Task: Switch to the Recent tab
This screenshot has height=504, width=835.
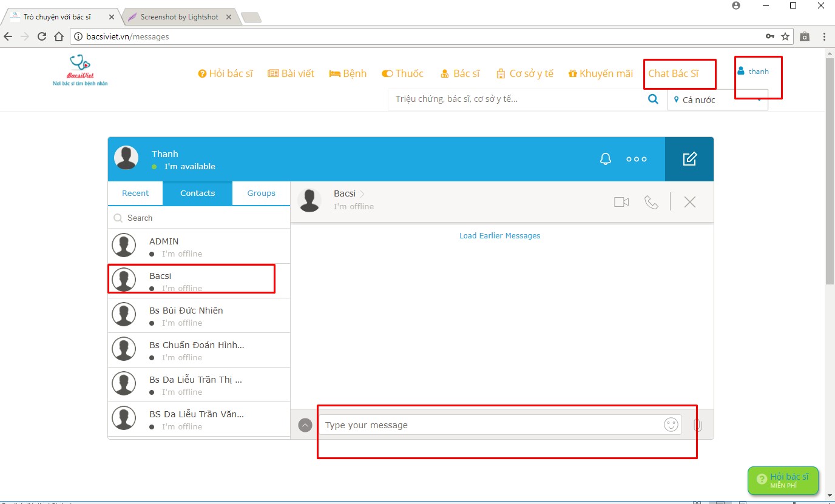Action: coord(135,193)
